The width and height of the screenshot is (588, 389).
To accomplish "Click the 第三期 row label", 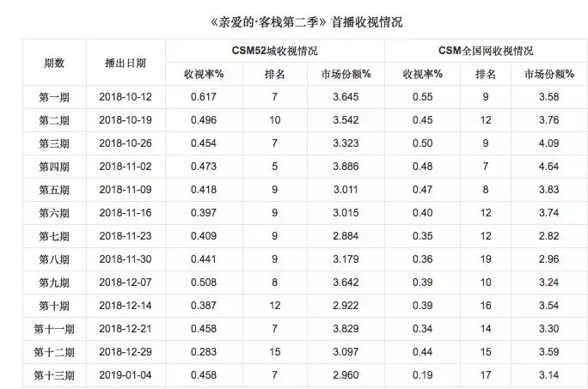I will [x=54, y=143].
